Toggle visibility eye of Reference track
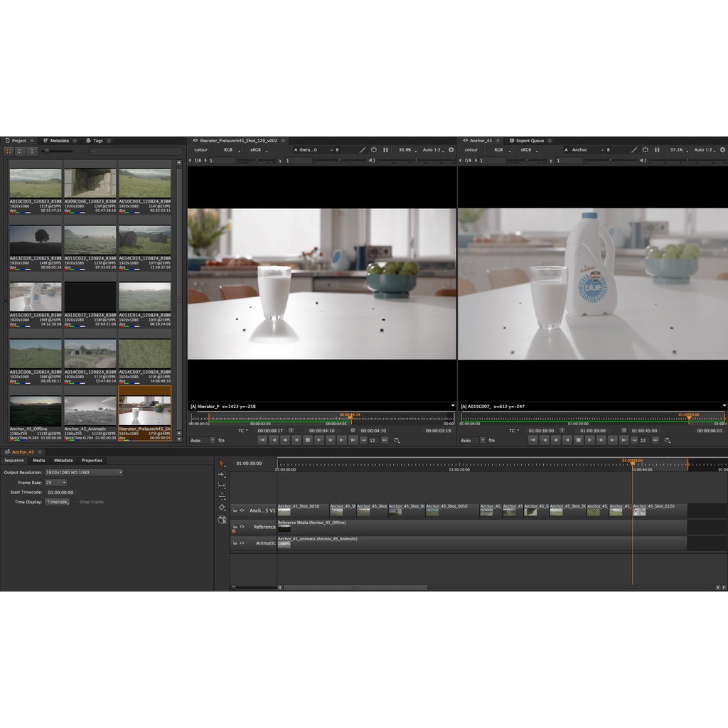728x728 pixels. (x=242, y=527)
